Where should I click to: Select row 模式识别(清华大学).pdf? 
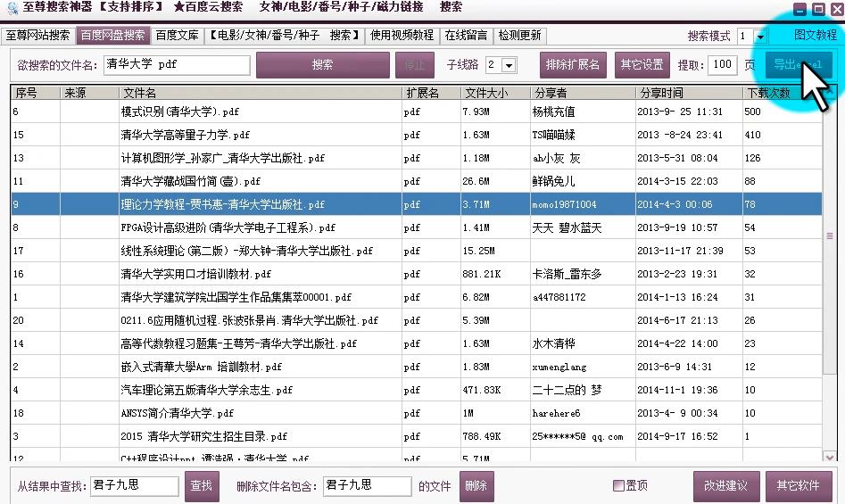tap(417, 112)
